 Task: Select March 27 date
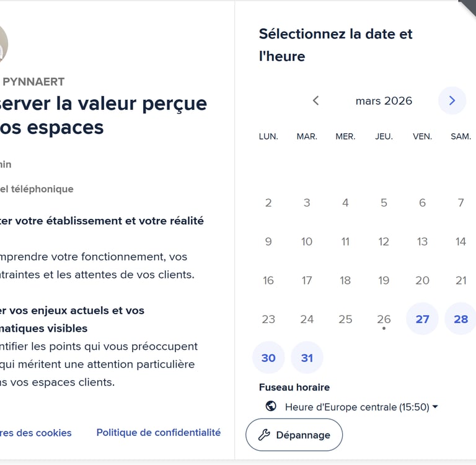pyautogui.click(x=422, y=319)
